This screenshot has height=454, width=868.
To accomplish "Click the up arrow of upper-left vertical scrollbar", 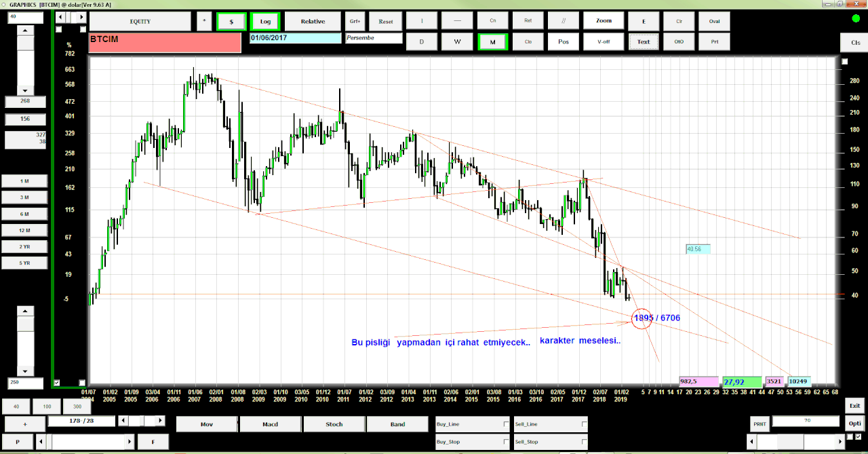I will click(x=25, y=31).
